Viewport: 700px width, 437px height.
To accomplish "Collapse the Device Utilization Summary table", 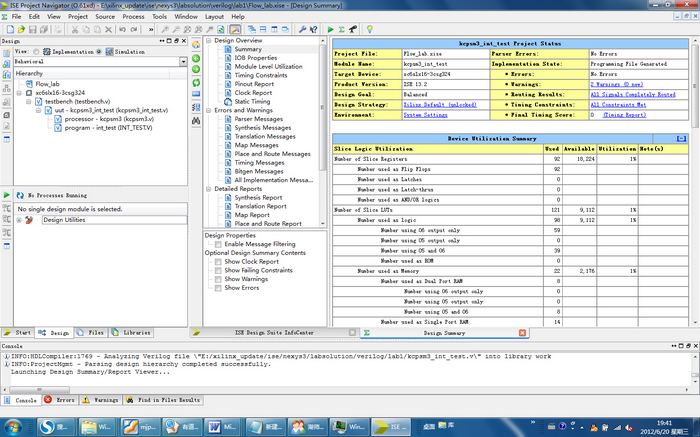I will point(681,139).
